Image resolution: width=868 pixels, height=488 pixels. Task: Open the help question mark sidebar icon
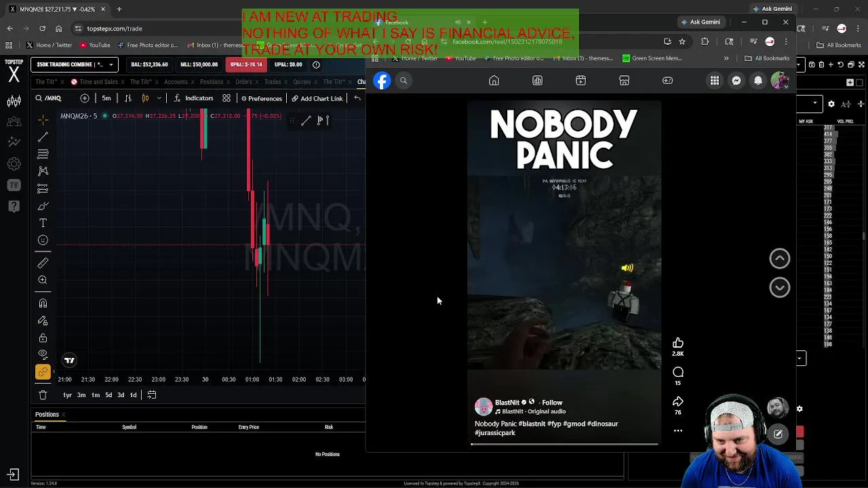(x=14, y=207)
